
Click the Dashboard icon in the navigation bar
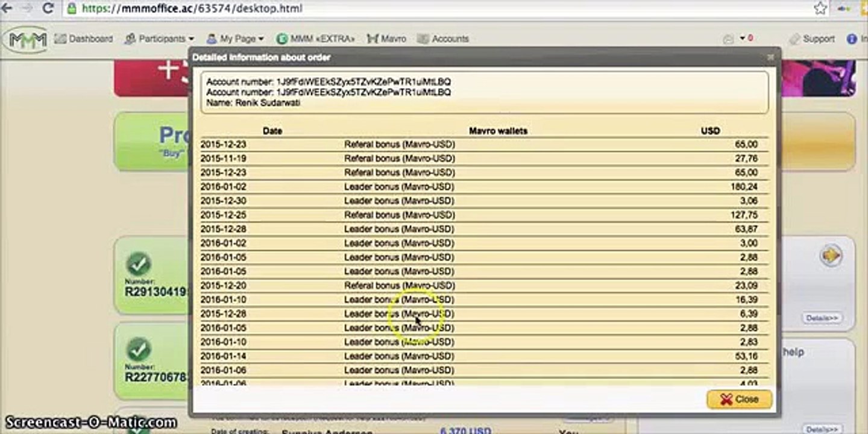(x=60, y=39)
